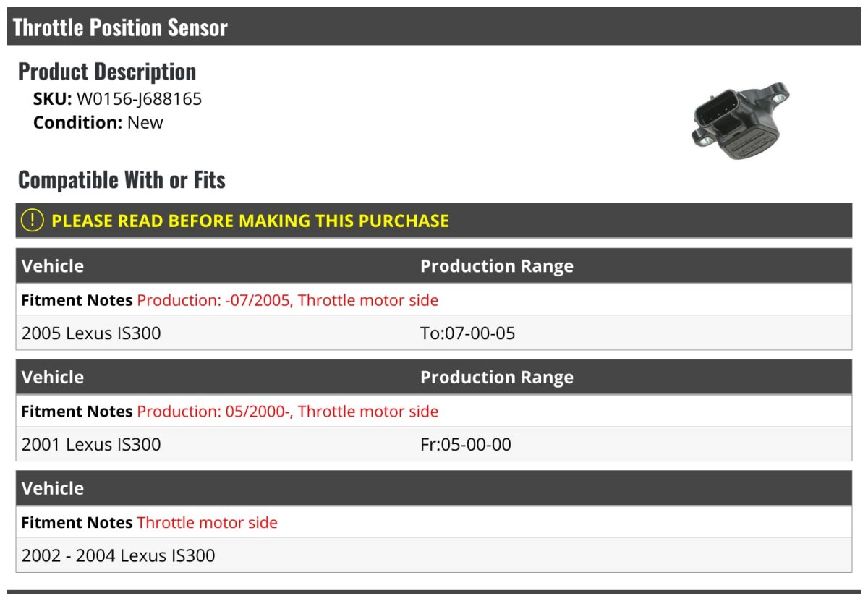The height and width of the screenshot is (601, 868).
Task: Click the Vehicle header above the 2005 Lexus IS300
Action: pos(53,266)
